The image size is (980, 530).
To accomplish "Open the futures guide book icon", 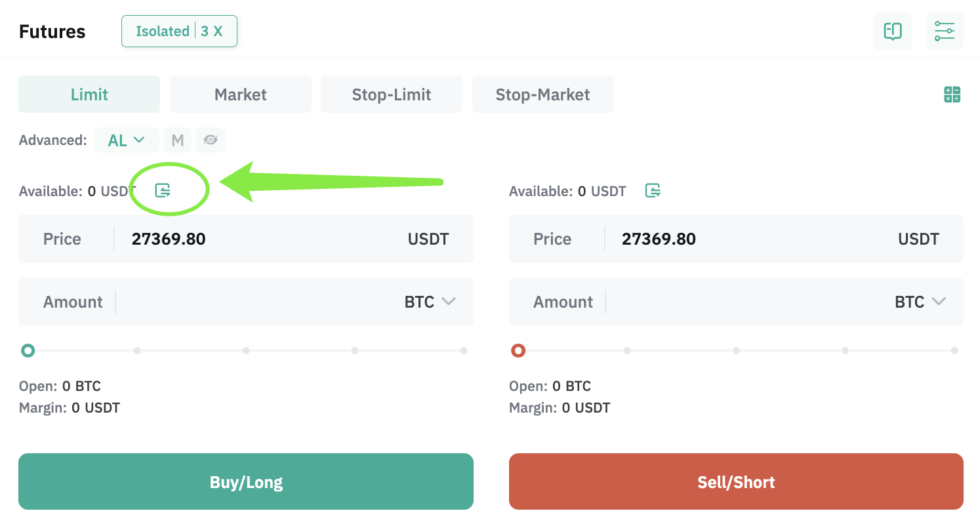I will pyautogui.click(x=893, y=31).
